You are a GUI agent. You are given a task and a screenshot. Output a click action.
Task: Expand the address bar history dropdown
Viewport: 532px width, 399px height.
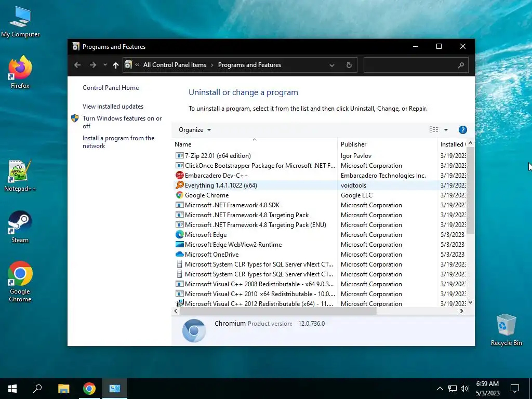332,65
